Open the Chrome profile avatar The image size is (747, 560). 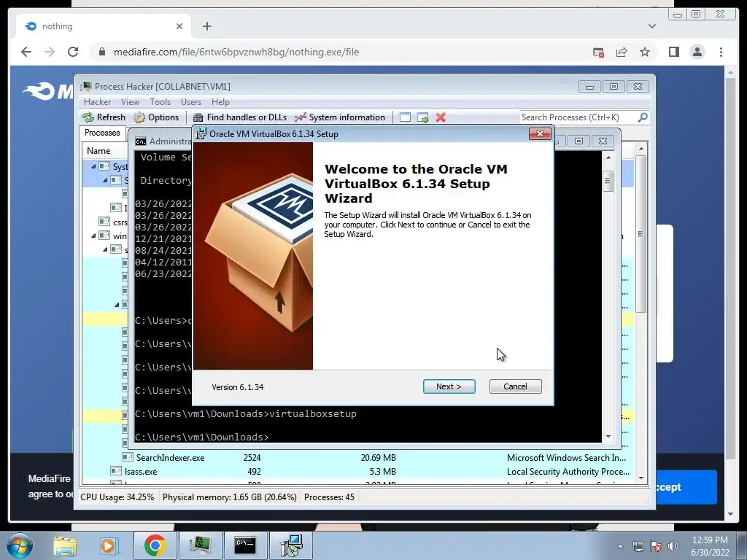[697, 52]
